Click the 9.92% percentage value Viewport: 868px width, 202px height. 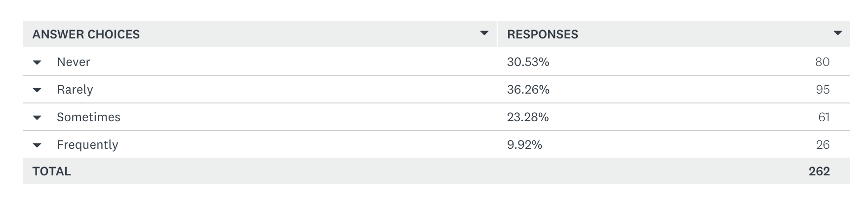tap(524, 145)
